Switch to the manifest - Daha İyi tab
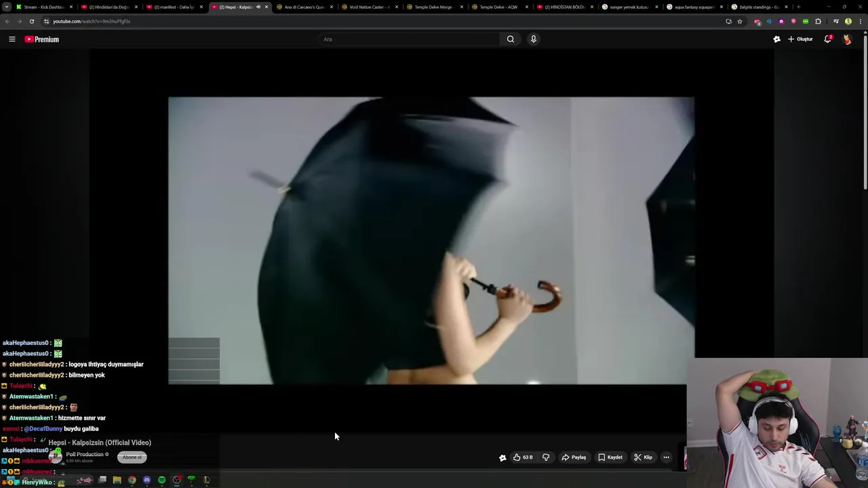 point(174,7)
